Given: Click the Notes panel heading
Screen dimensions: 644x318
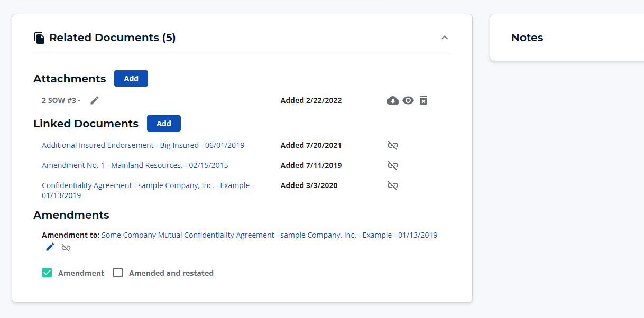Looking at the screenshot, I should [527, 38].
